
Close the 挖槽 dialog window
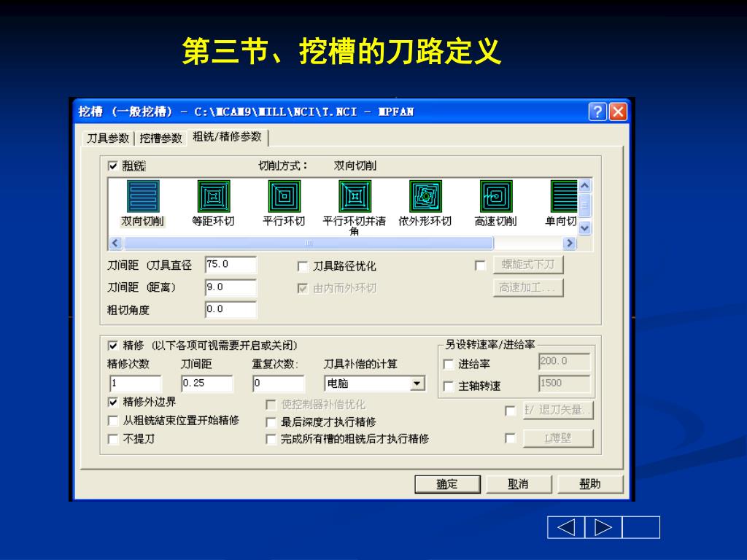click(x=619, y=112)
